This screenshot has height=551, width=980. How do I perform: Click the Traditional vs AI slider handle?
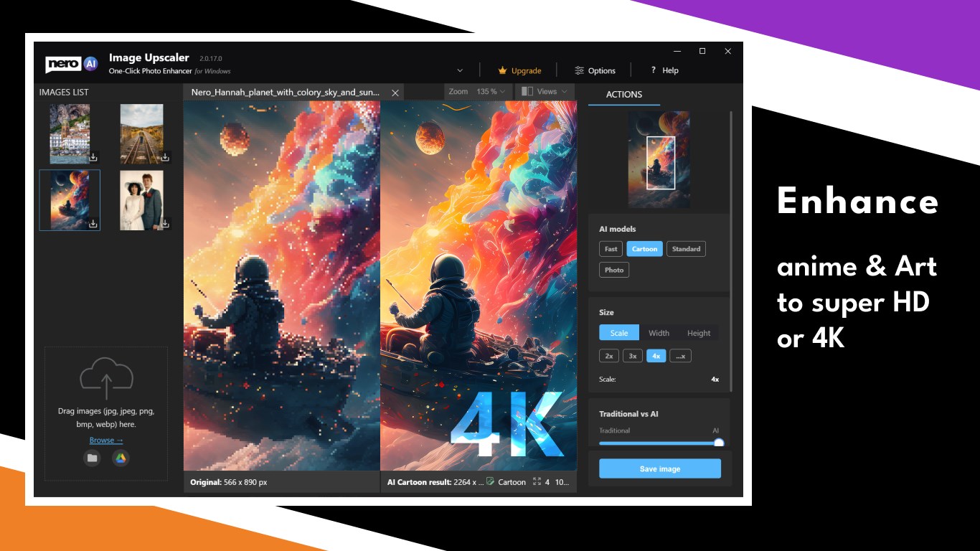(718, 443)
